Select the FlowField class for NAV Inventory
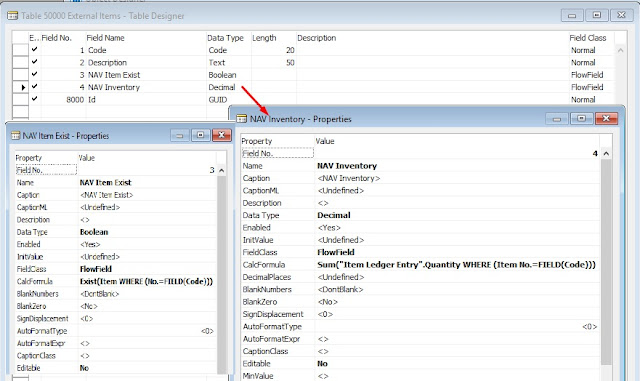Viewport: 640px width, 381px height. (x=587, y=87)
